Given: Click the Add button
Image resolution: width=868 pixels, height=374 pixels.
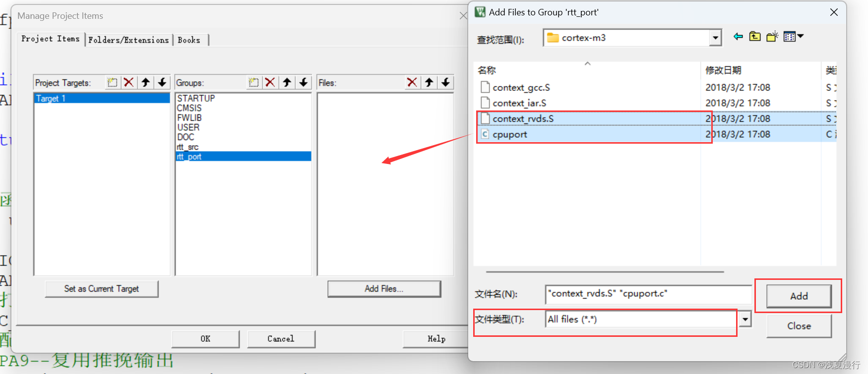Looking at the screenshot, I should 799,296.
